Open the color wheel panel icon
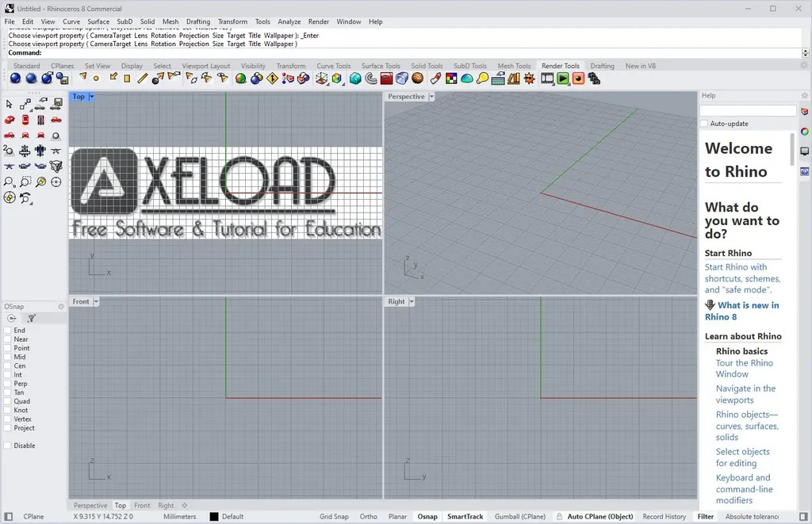The width and height of the screenshot is (812, 524). (x=804, y=132)
